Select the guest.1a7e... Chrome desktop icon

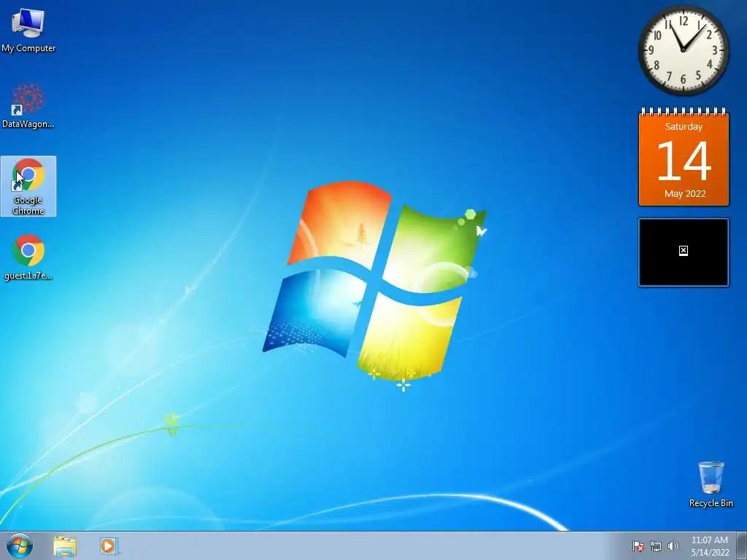click(x=28, y=257)
